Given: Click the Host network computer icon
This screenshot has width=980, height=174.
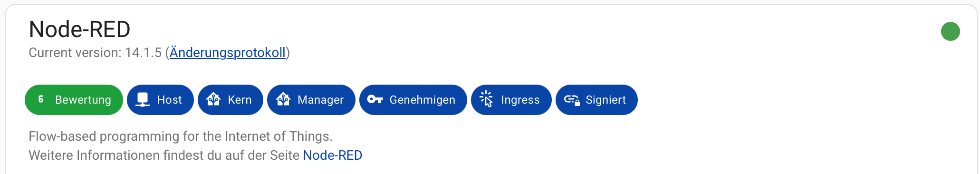Looking at the screenshot, I should (143, 99).
